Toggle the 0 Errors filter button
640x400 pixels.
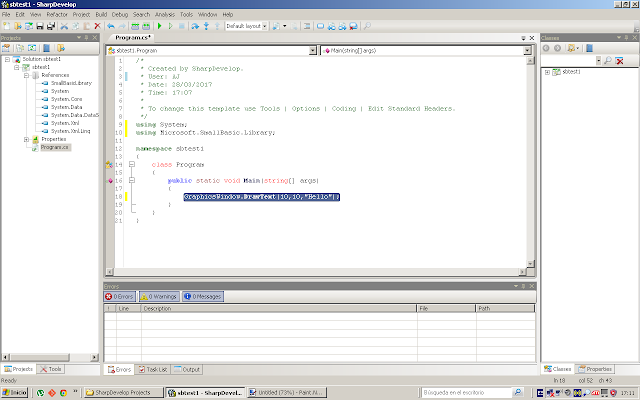120,296
